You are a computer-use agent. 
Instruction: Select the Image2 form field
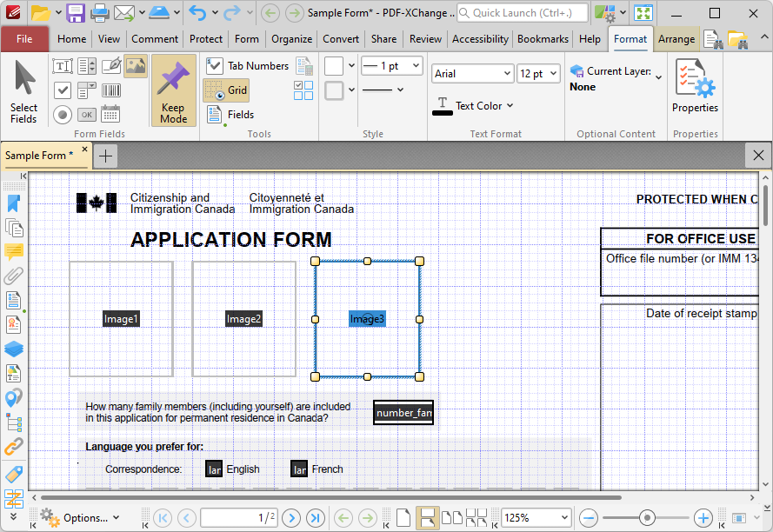tap(243, 319)
